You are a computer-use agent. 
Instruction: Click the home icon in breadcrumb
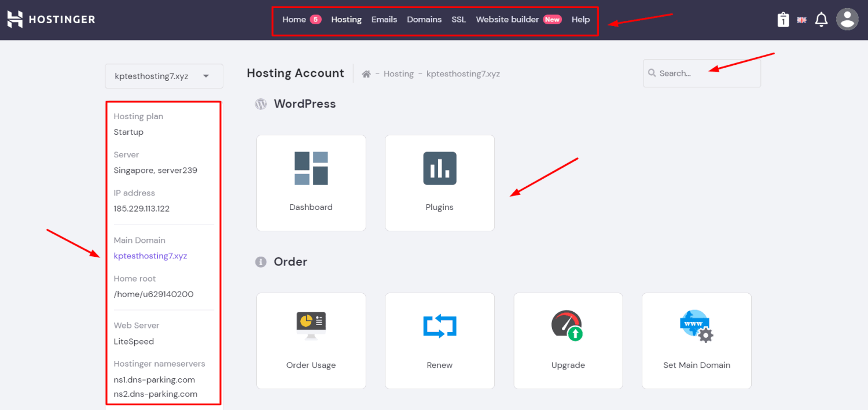pyautogui.click(x=366, y=74)
